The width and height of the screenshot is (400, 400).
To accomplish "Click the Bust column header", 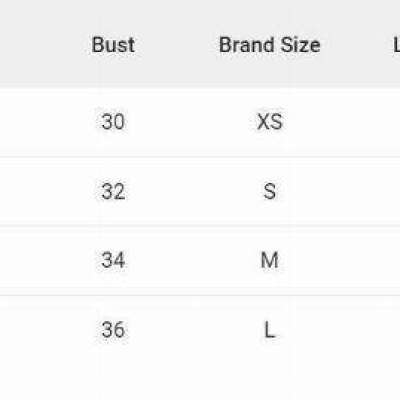I will (113, 45).
